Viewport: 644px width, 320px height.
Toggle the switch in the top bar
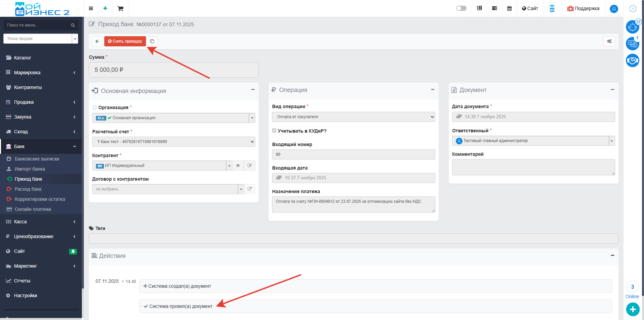461,8
